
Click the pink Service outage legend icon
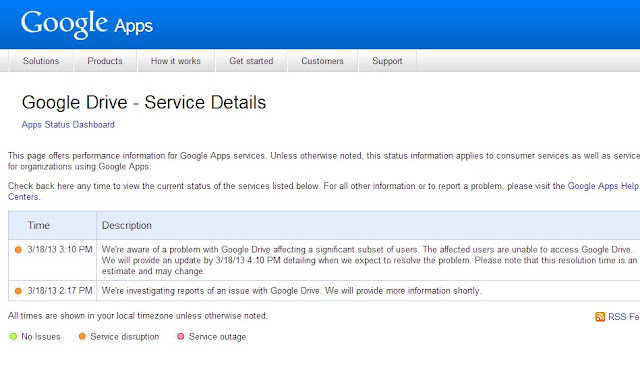[180, 337]
